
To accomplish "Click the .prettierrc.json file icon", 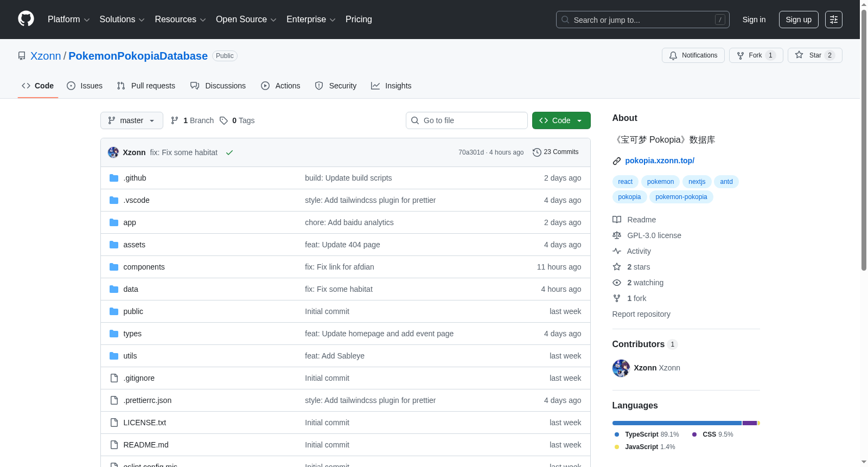I will click(114, 400).
